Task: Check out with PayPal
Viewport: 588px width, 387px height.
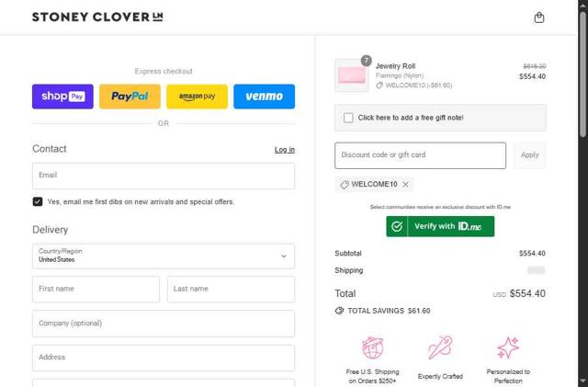Action: coord(130,97)
